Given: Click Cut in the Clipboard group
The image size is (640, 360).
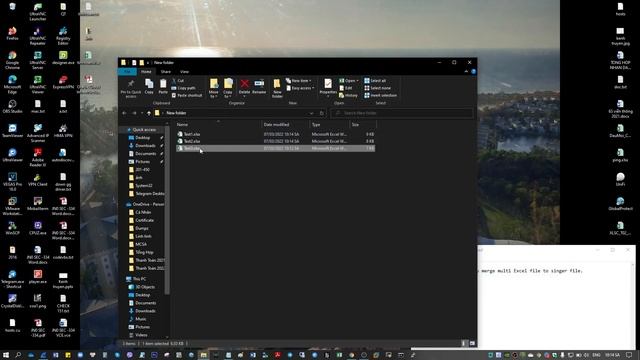Looking at the screenshot, I should coord(178,81).
